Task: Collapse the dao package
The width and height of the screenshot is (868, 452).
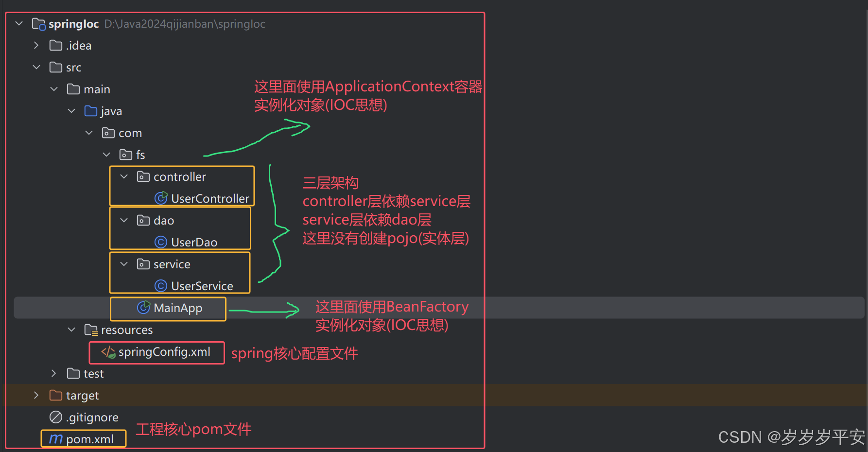Action: (124, 220)
